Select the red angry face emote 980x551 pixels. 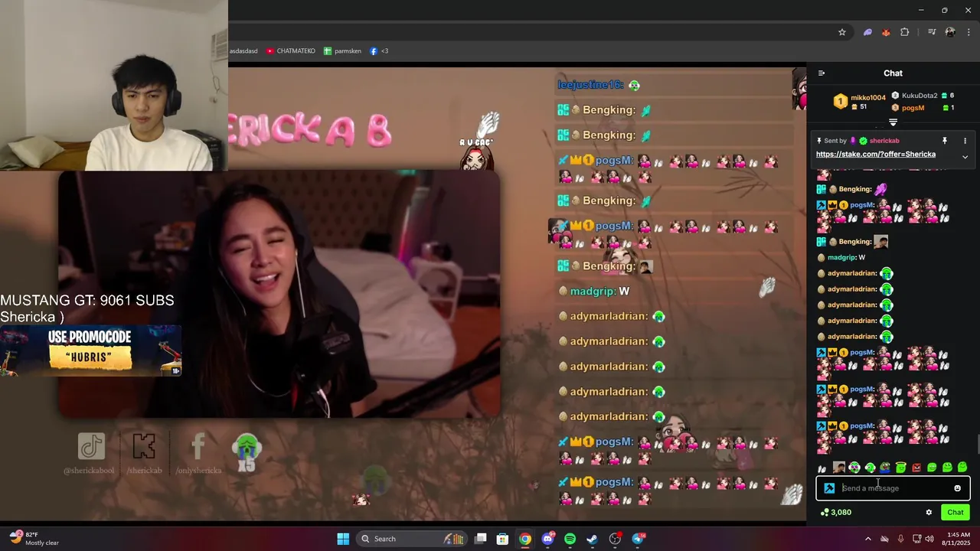pos(916,468)
